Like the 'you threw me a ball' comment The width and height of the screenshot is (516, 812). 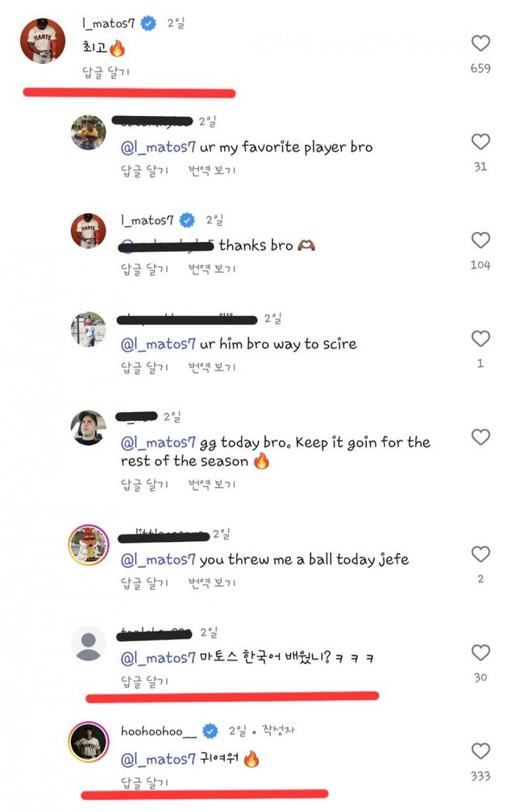tap(481, 554)
